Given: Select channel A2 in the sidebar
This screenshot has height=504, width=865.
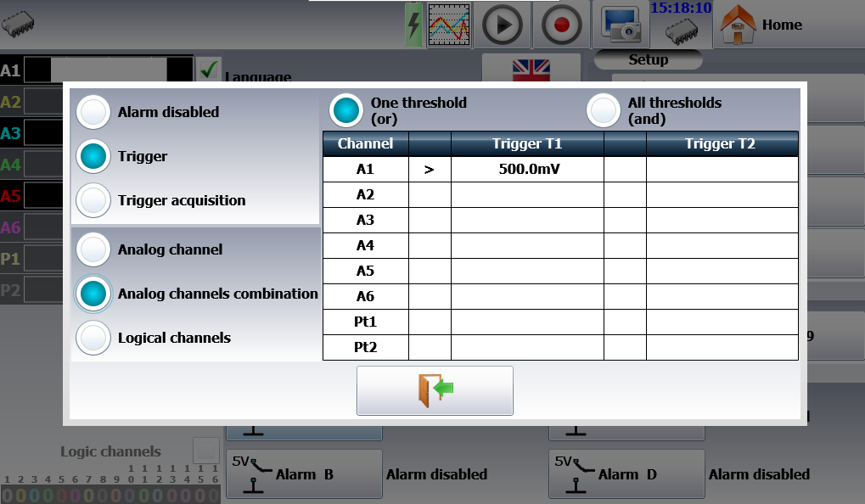Looking at the screenshot, I should pyautogui.click(x=11, y=102).
